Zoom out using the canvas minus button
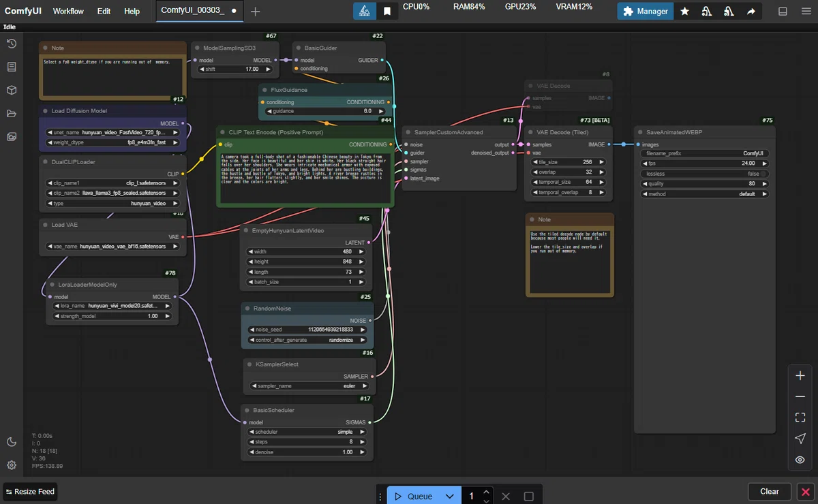 coord(800,397)
